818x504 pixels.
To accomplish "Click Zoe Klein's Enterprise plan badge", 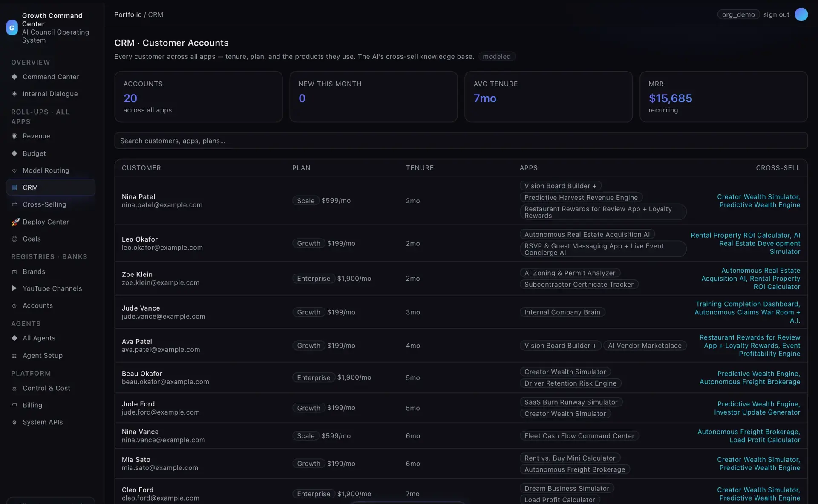I will [314, 278].
